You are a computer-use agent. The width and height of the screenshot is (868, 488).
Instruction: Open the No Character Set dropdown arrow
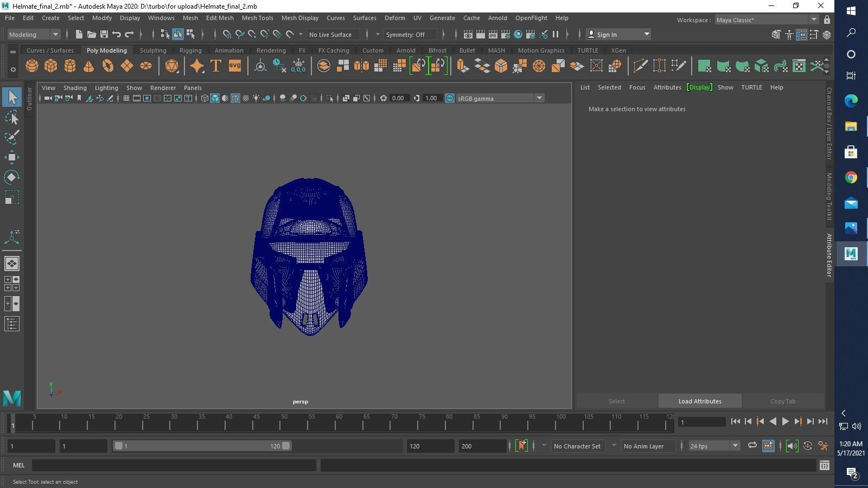[x=544, y=446]
